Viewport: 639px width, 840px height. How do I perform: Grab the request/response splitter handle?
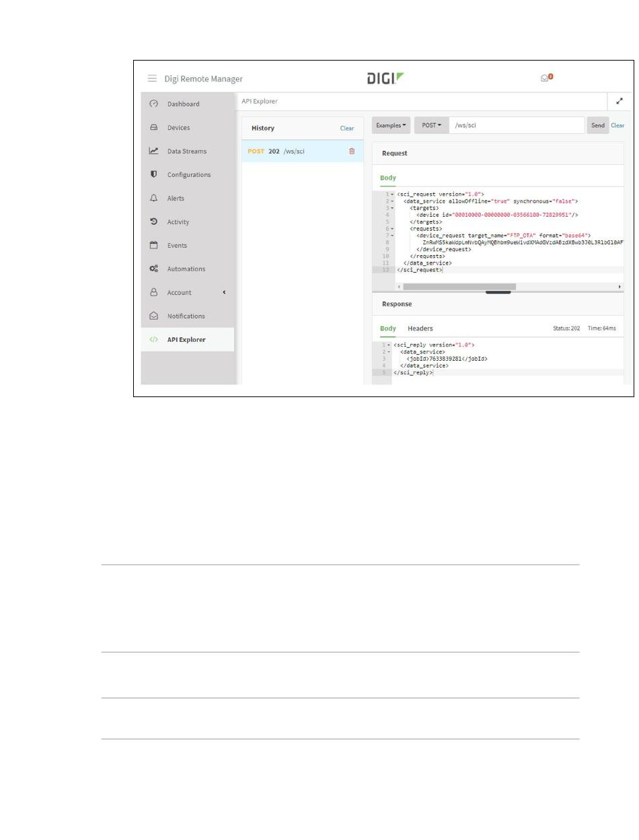[498, 292]
